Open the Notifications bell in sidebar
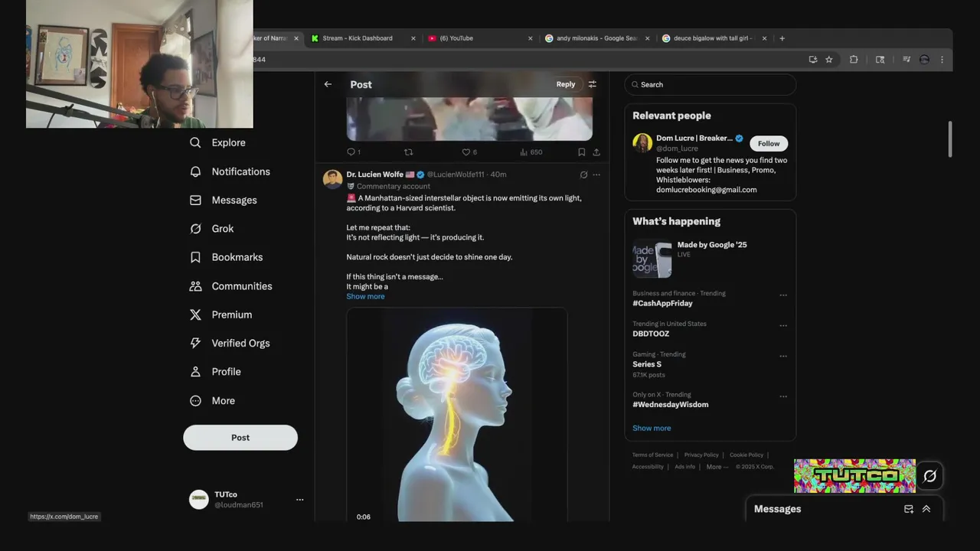Screen dimensions: 980x551 pos(230,171)
